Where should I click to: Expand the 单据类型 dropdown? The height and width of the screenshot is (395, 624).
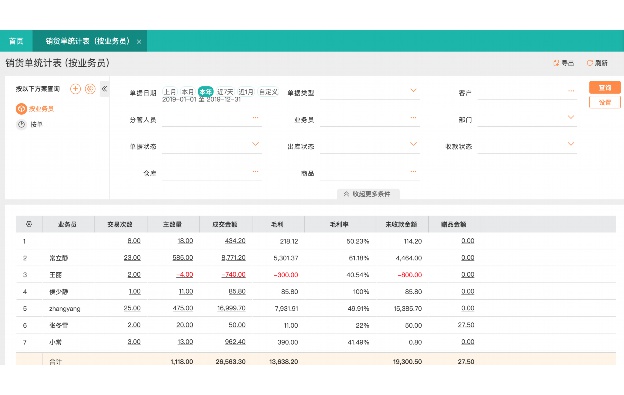pyautogui.click(x=413, y=91)
